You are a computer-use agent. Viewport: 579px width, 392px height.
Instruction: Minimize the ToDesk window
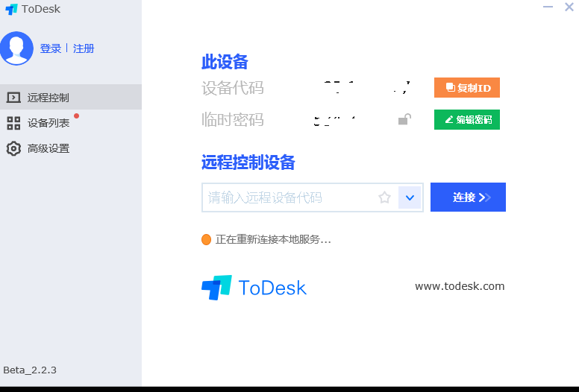coord(548,7)
